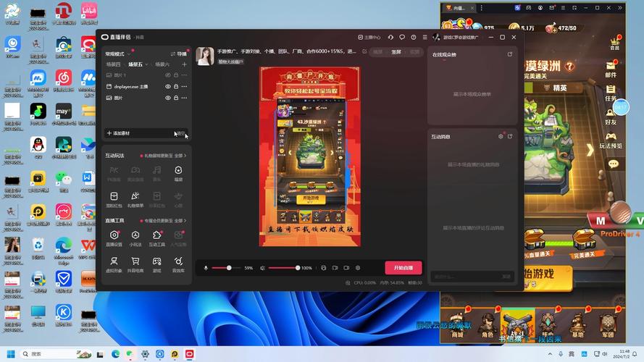Click the 福袋 lucky bag icon
The image size is (644, 362).
[x=178, y=171]
